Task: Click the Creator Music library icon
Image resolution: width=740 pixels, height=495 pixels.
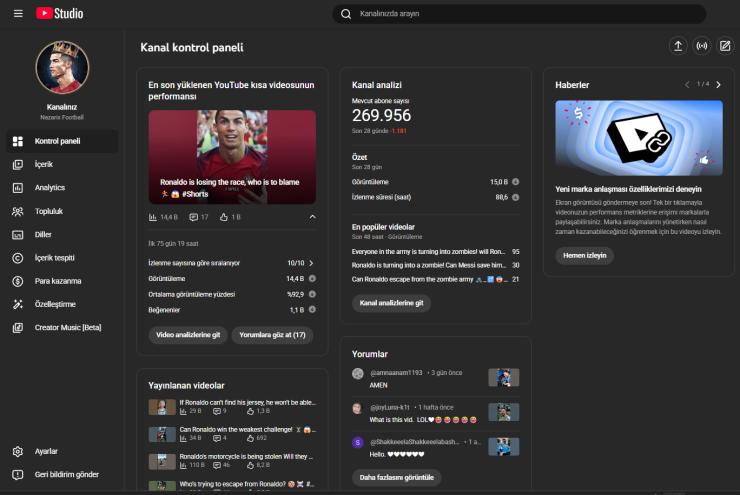Action: point(18,327)
